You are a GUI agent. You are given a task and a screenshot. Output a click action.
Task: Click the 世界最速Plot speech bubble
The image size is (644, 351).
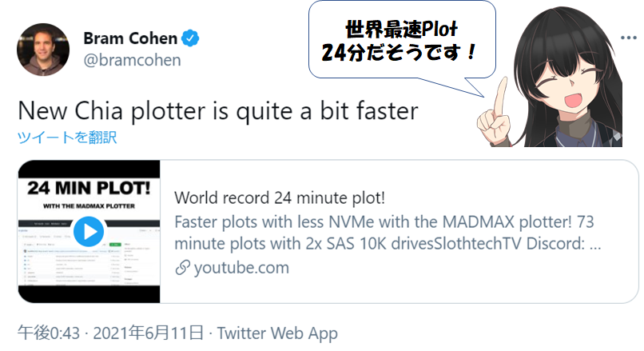click(x=402, y=41)
